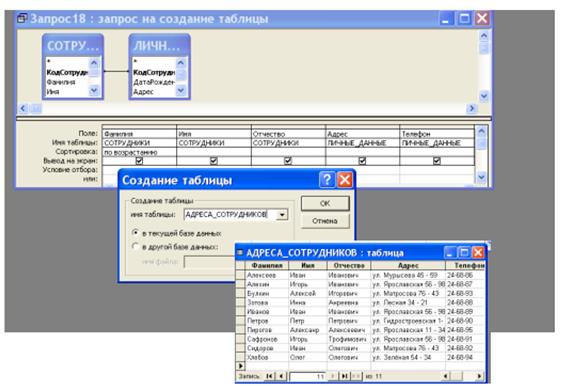Add new record with navigator asterisk button
The height and width of the screenshot is (386, 567).
click(x=356, y=376)
